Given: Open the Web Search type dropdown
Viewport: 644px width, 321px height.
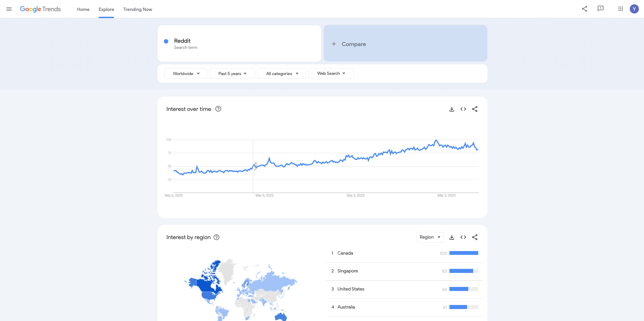Looking at the screenshot, I should tap(331, 74).
